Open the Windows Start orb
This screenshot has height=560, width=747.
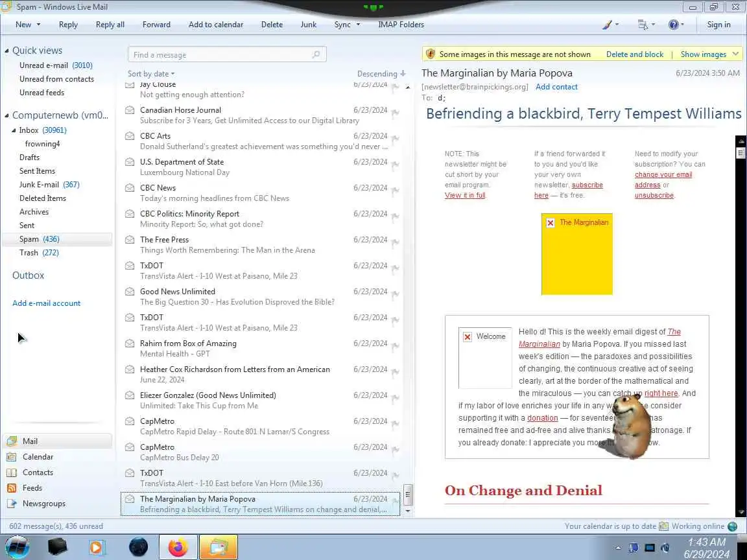coord(17,547)
